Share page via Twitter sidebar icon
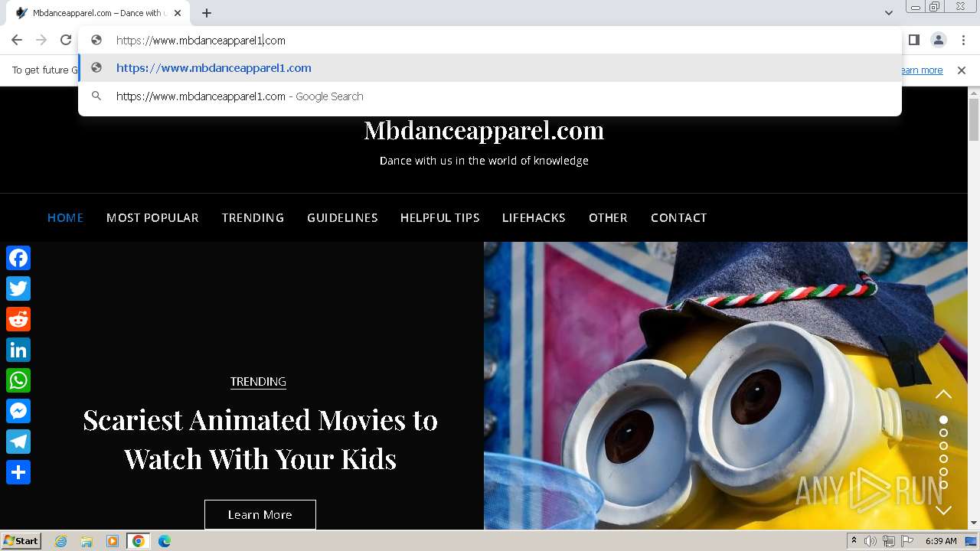980x551 pixels. coord(18,289)
